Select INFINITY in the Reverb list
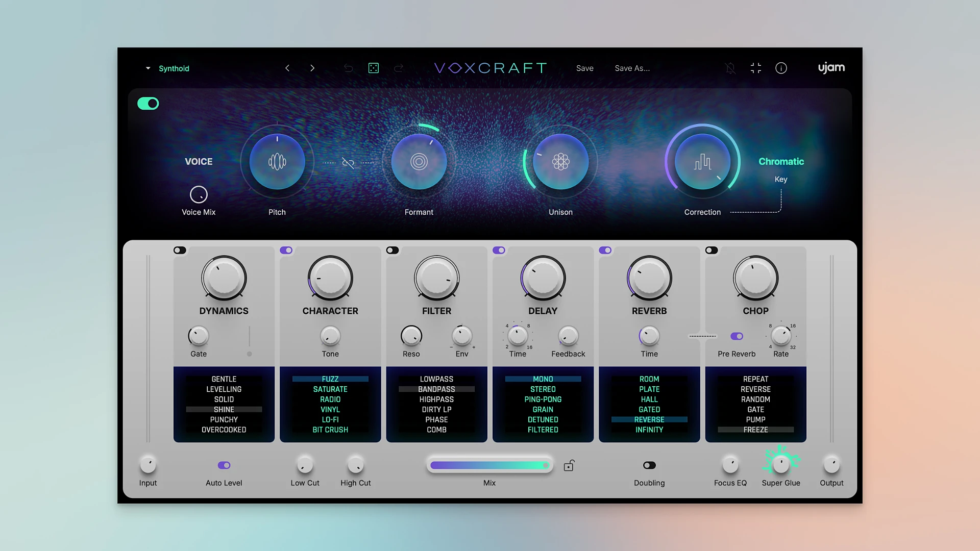 [x=649, y=430]
